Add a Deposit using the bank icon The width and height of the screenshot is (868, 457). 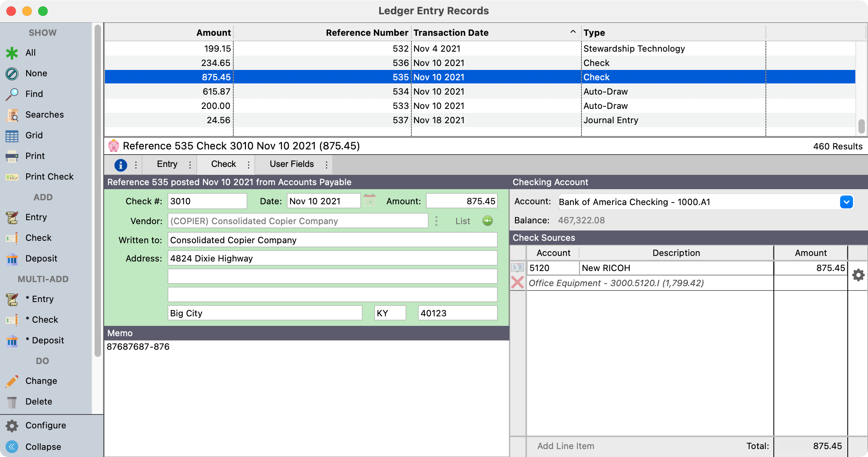(x=12, y=259)
